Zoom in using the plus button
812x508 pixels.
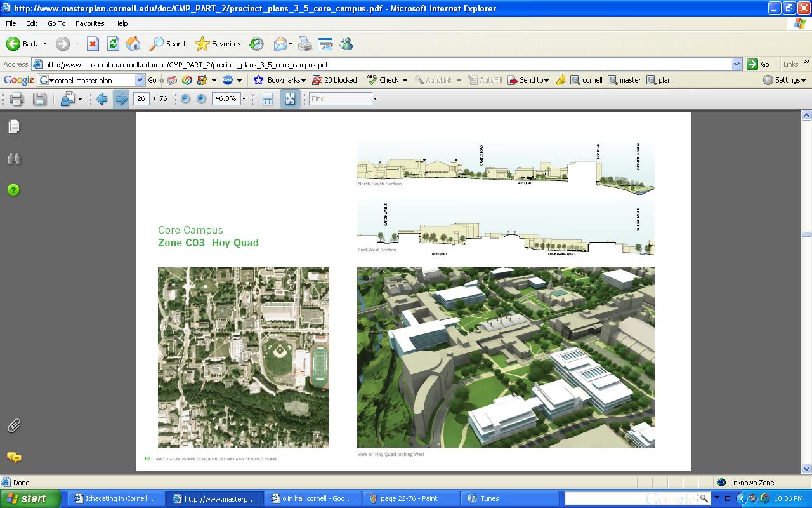[201, 99]
